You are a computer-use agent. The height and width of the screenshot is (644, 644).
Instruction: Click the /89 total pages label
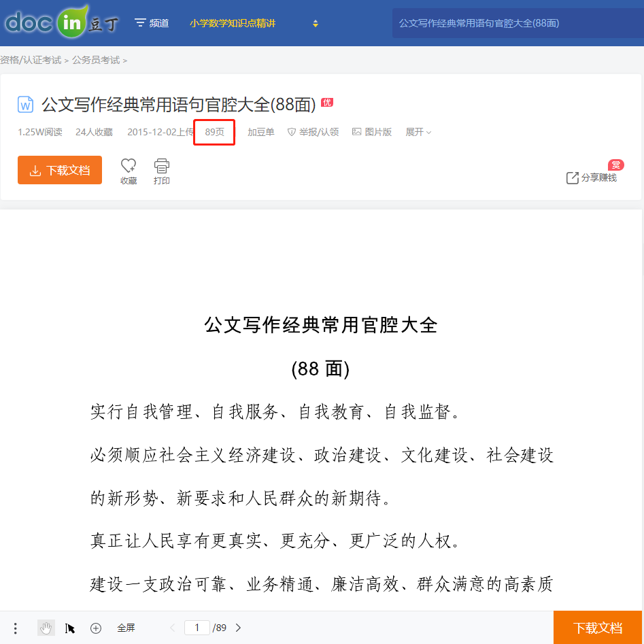tap(220, 628)
